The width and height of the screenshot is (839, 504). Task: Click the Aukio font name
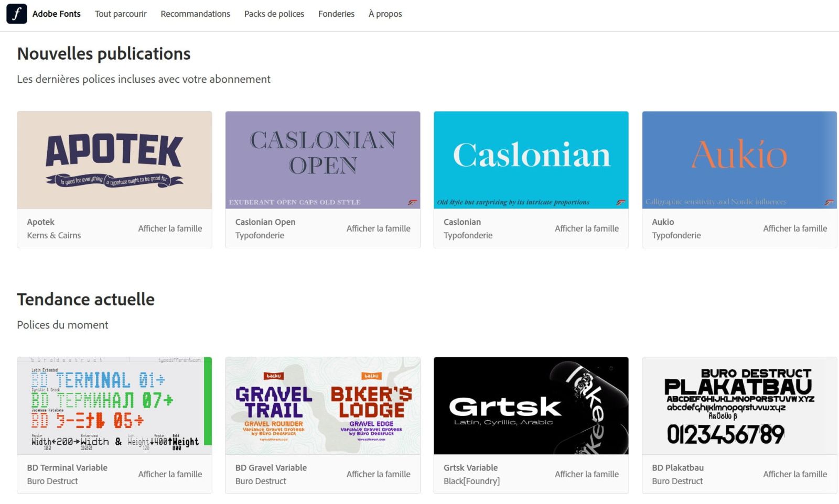click(663, 222)
